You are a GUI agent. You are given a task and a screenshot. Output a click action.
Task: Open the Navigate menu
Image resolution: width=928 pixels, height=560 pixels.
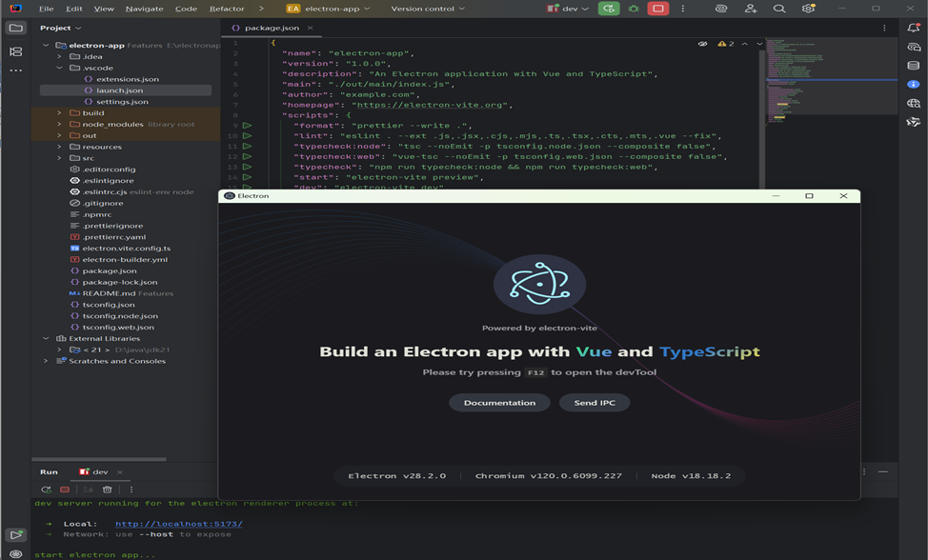(x=145, y=9)
